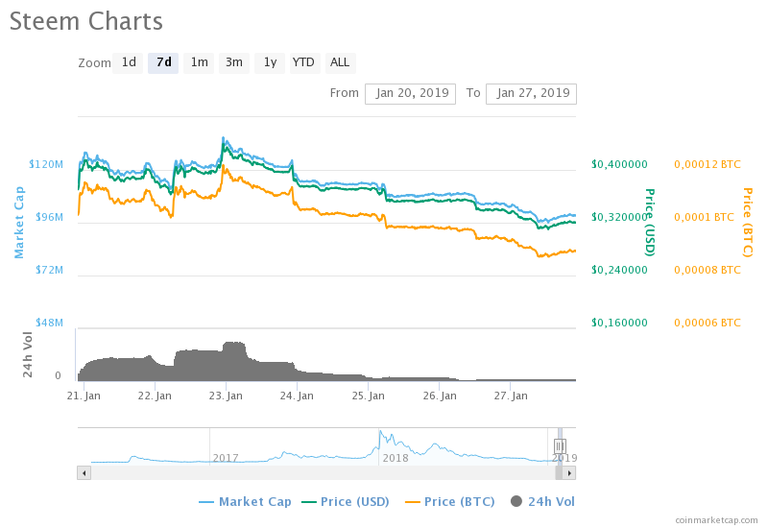The image size is (768, 528).
Task: Click the 0,00008 BTC axis value
Action: tap(707, 270)
